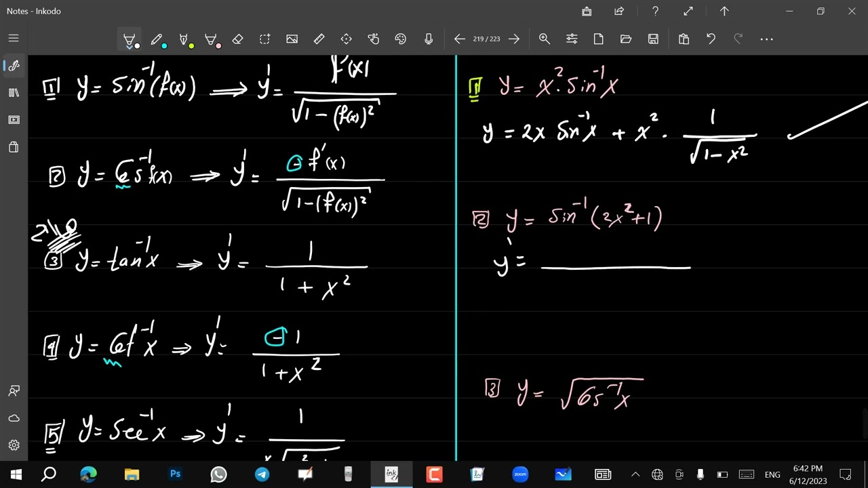This screenshot has width=868, height=488.
Task: Open Inkodo settings gear
Action: click(14, 445)
